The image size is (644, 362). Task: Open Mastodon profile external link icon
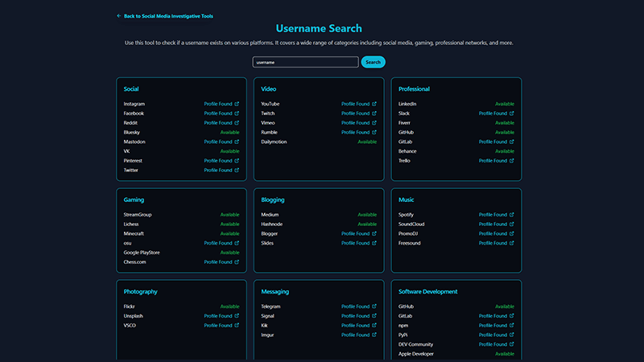coord(237,142)
